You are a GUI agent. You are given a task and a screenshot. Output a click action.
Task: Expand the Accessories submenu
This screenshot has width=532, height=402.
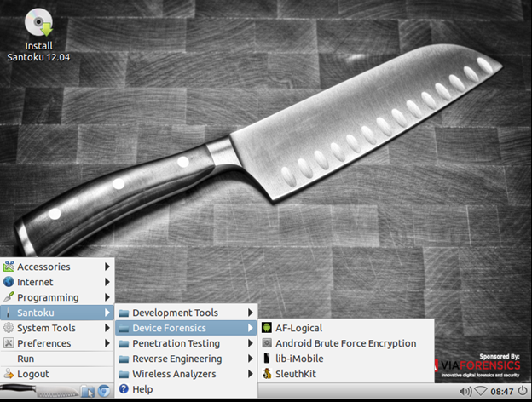pos(51,267)
